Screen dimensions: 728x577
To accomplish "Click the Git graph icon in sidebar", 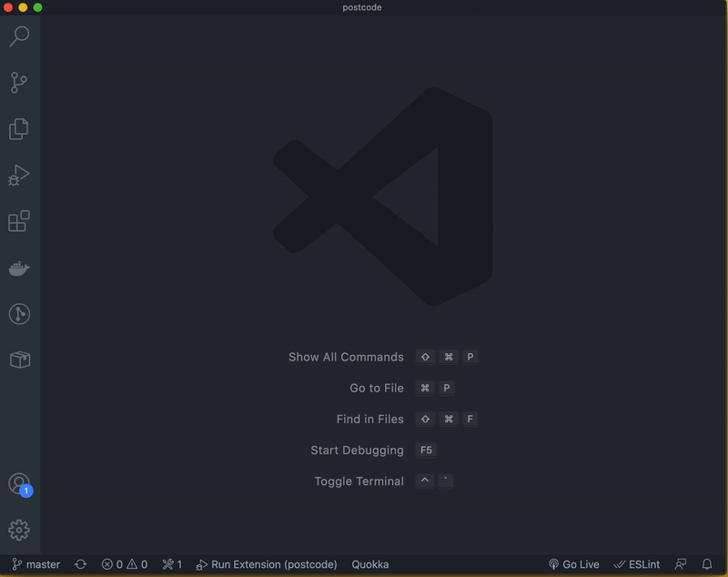I will click(19, 314).
